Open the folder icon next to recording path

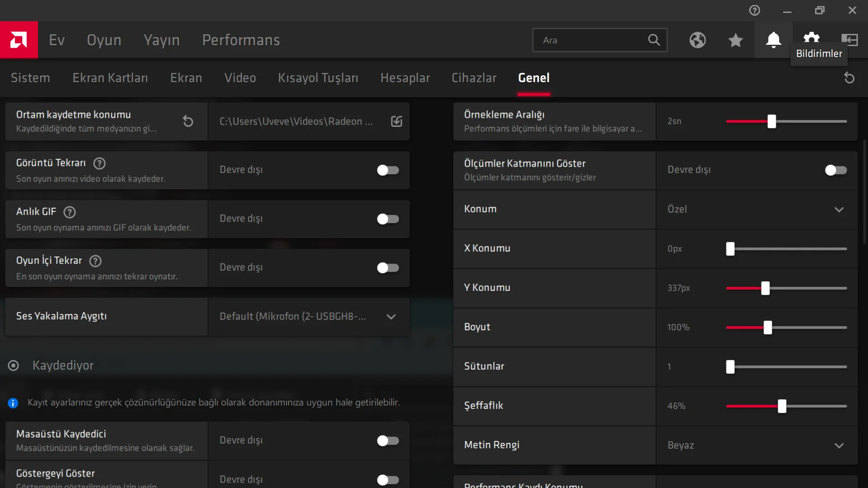click(x=396, y=121)
